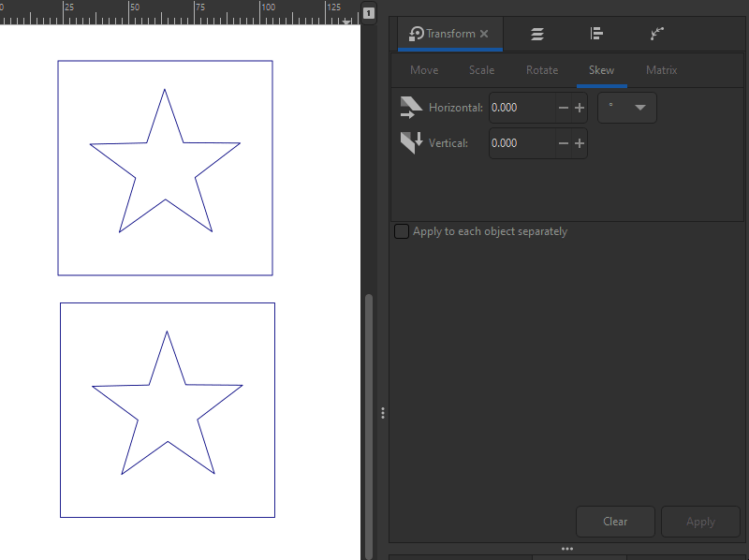Close the Transform panel
This screenshot has width=749, height=560.
pyautogui.click(x=485, y=33)
